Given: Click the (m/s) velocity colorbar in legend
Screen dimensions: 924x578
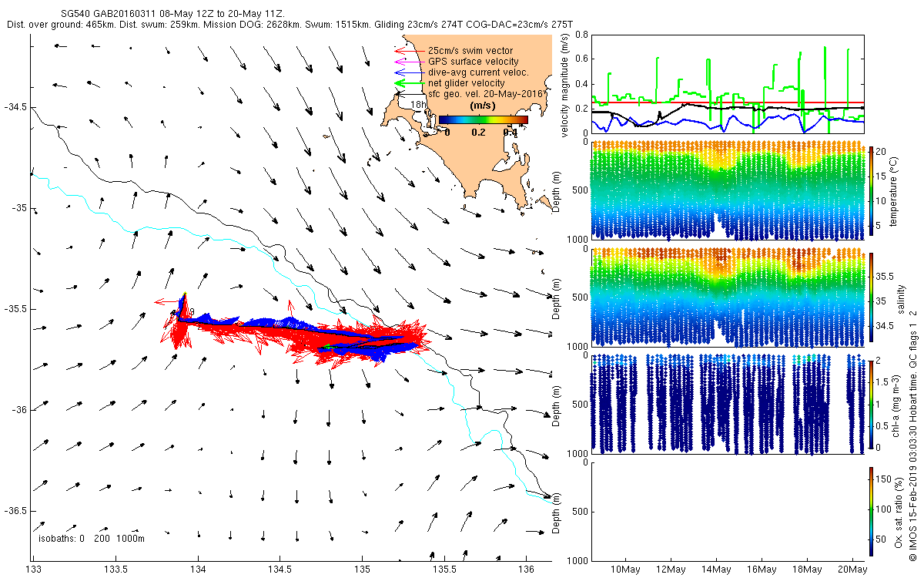Looking at the screenshot, I should click(x=483, y=119).
